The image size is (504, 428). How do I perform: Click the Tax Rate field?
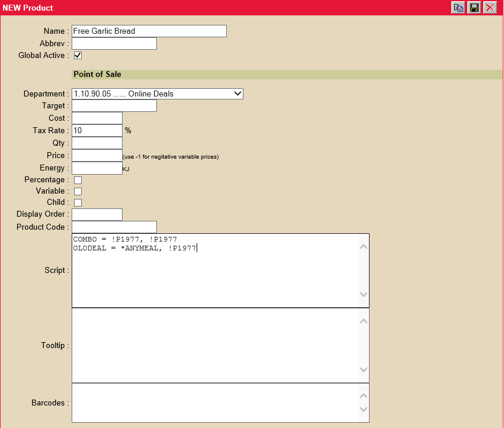pos(97,131)
